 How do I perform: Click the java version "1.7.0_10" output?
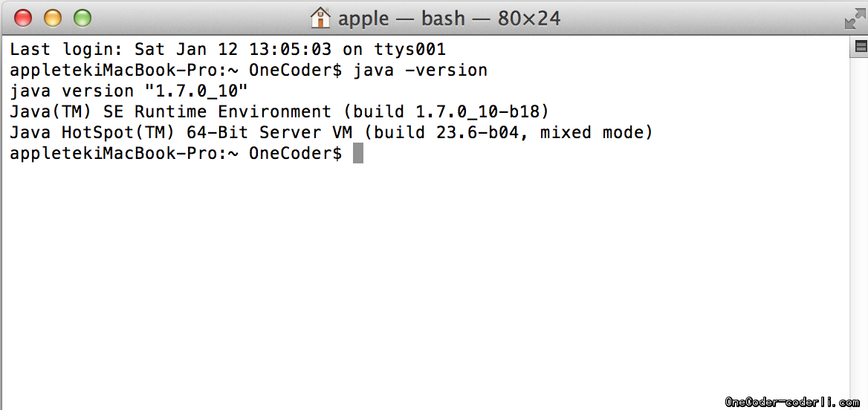pyautogui.click(x=129, y=91)
